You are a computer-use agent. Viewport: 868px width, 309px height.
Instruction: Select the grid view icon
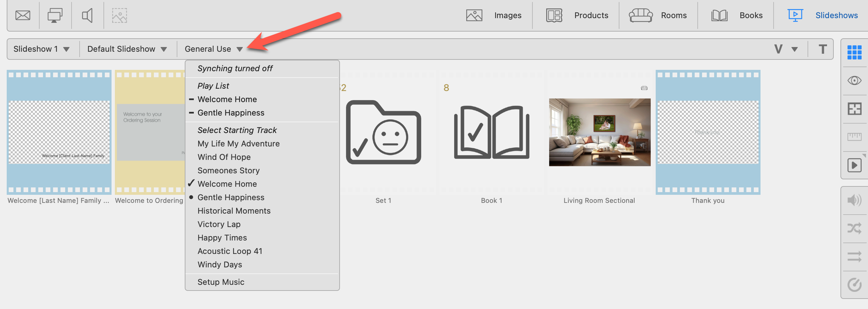854,52
